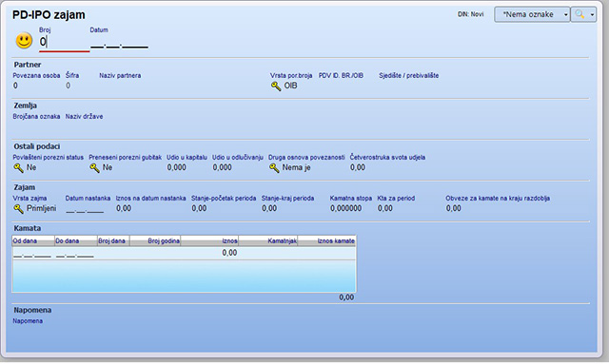Click the key icon under Povlašteni porezni status

[x=19, y=167]
